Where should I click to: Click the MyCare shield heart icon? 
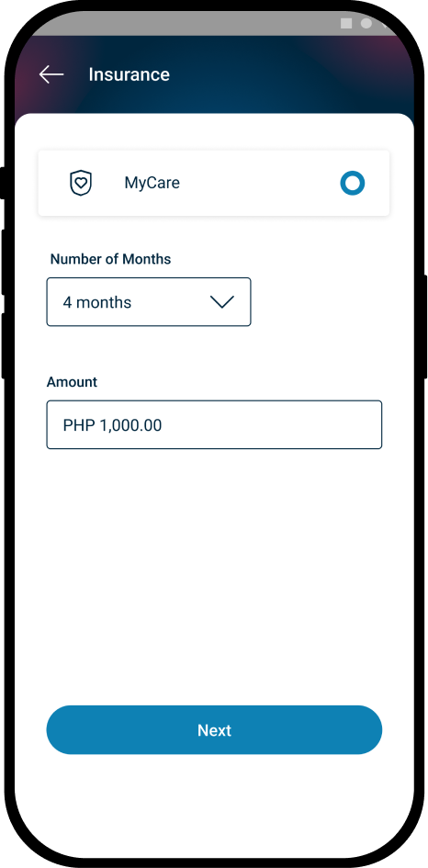(x=81, y=183)
